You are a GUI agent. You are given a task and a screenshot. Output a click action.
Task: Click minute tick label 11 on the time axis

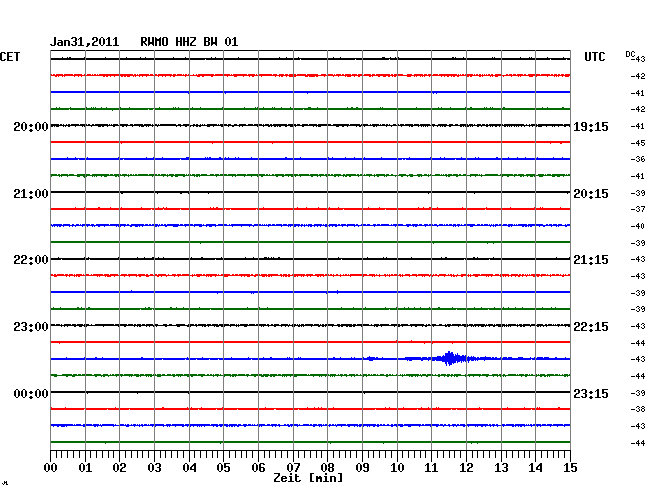(x=431, y=468)
